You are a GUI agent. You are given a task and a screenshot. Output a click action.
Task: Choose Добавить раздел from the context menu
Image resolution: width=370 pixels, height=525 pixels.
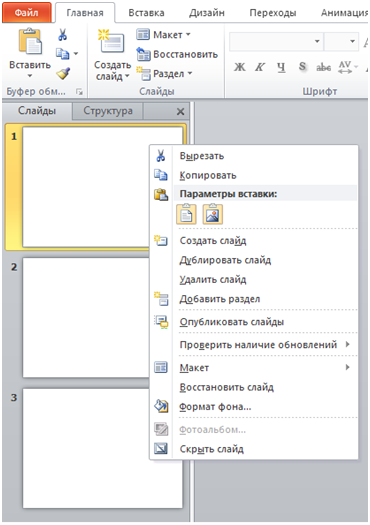coord(254,299)
